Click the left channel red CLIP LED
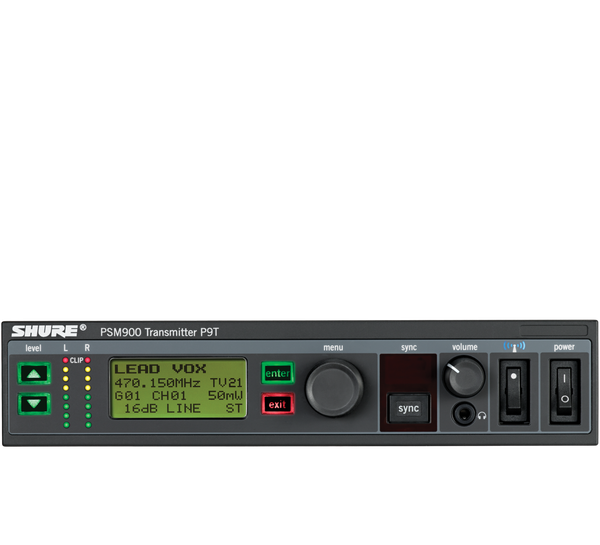The height and width of the screenshot is (545, 600). click(x=65, y=360)
